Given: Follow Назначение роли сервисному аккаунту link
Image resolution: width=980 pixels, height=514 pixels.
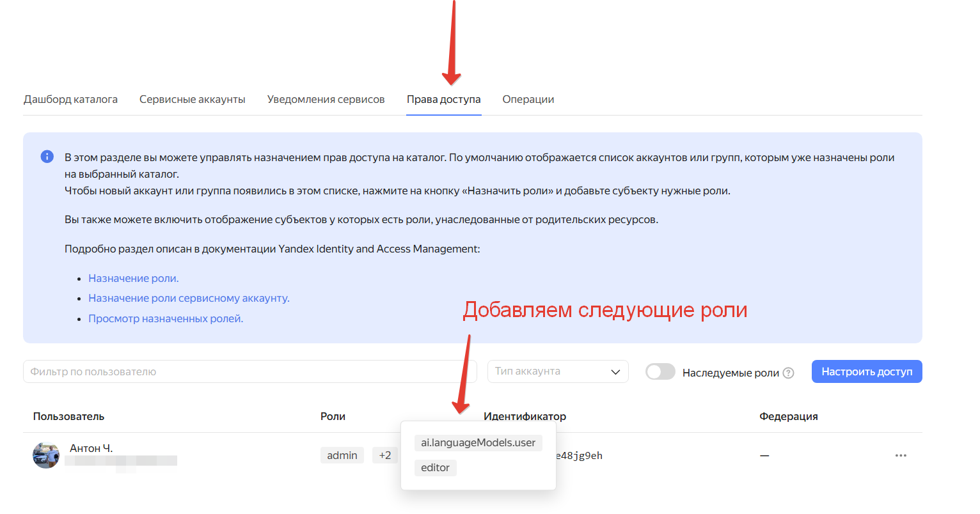Looking at the screenshot, I should (189, 298).
